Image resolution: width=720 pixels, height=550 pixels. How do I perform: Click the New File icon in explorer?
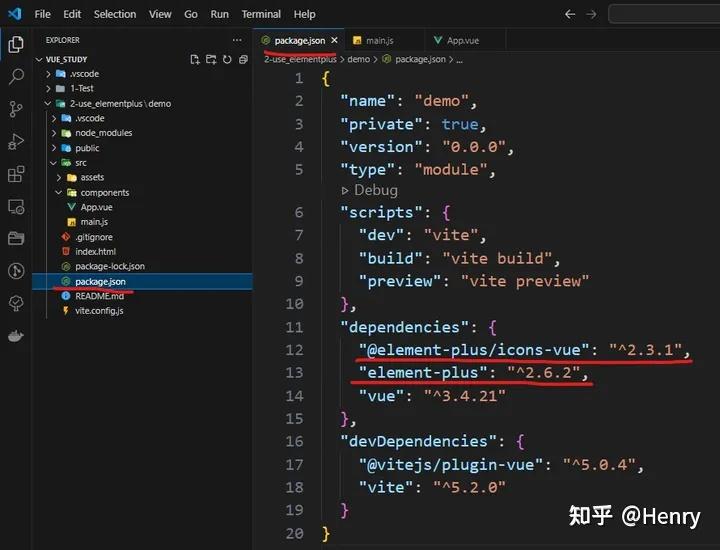point(195,59)
